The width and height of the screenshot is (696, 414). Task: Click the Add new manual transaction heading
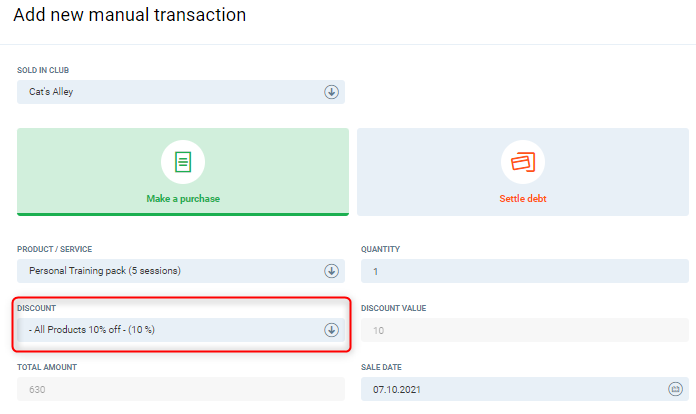(129, 15)
